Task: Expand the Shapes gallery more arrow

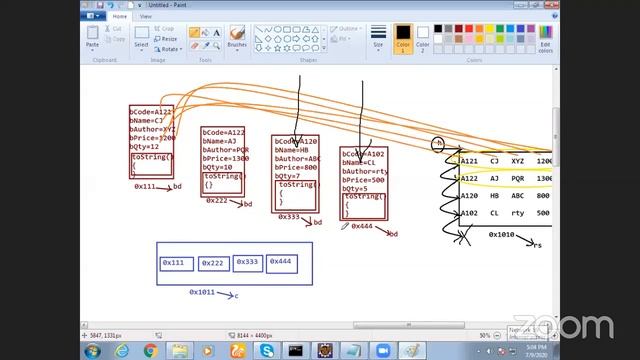Action: 324,48
